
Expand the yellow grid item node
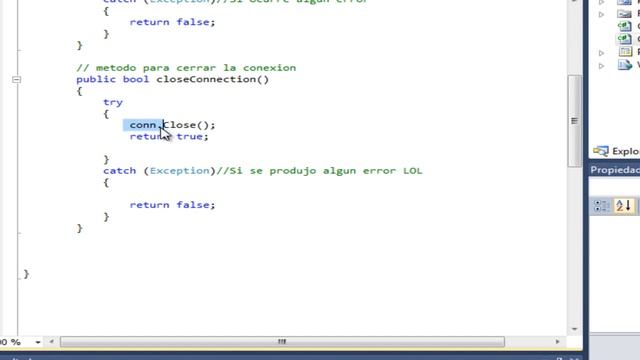[x=601, y=53]
